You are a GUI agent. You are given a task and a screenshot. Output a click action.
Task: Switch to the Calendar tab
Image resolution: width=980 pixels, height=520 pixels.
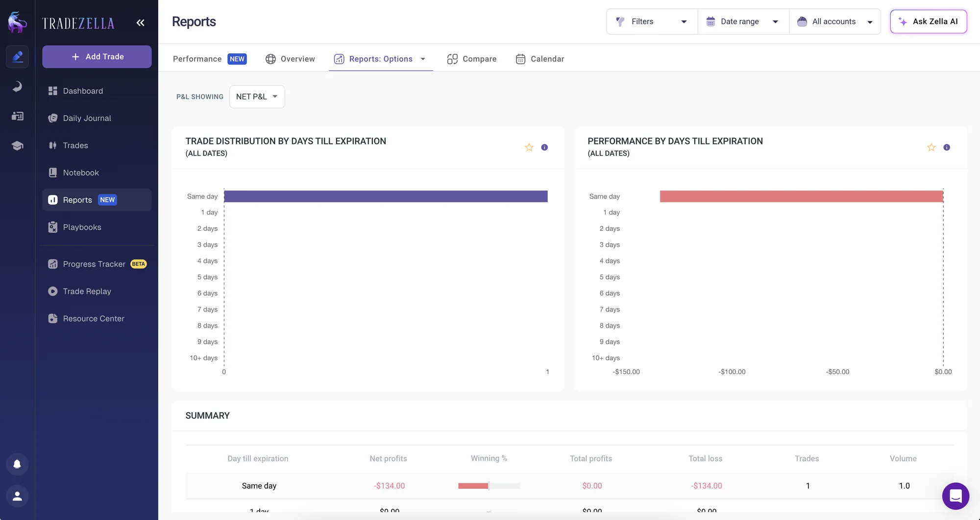pyautogui.click(x=540, y=59)
